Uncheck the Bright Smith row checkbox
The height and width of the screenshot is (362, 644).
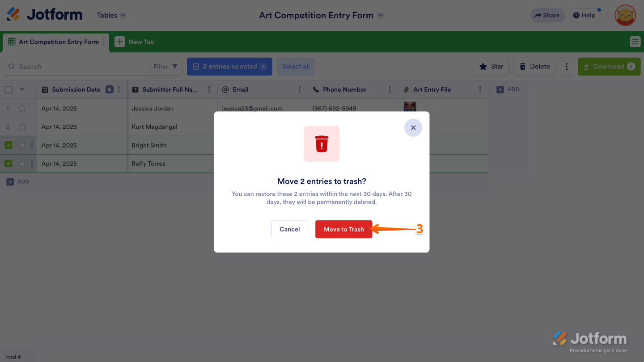pyautogui.click(x=8, y=145)
